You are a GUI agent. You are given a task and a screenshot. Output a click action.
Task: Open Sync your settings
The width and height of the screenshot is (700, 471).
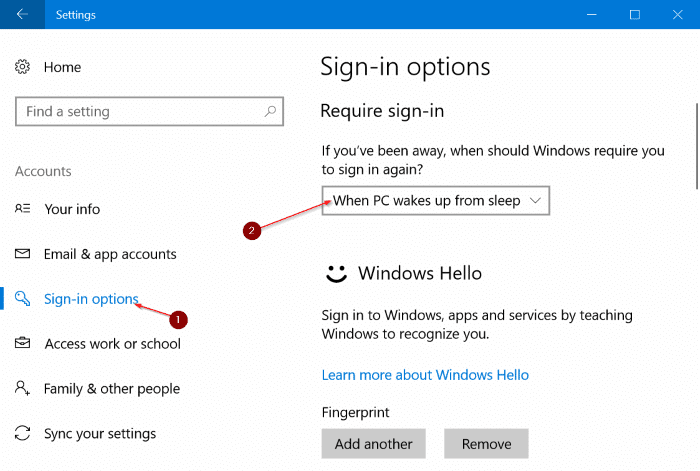click(x=100, y=433)
